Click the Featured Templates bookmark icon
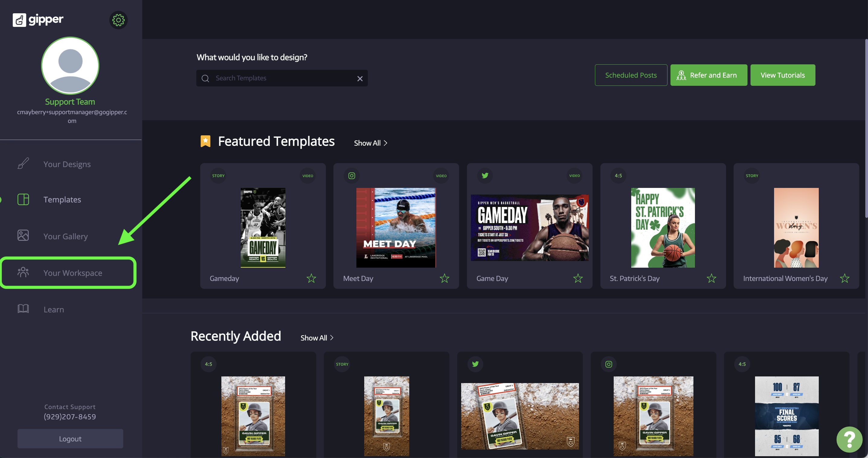The image size is (868, 458). pyautogui.click(x=206, y=141)
